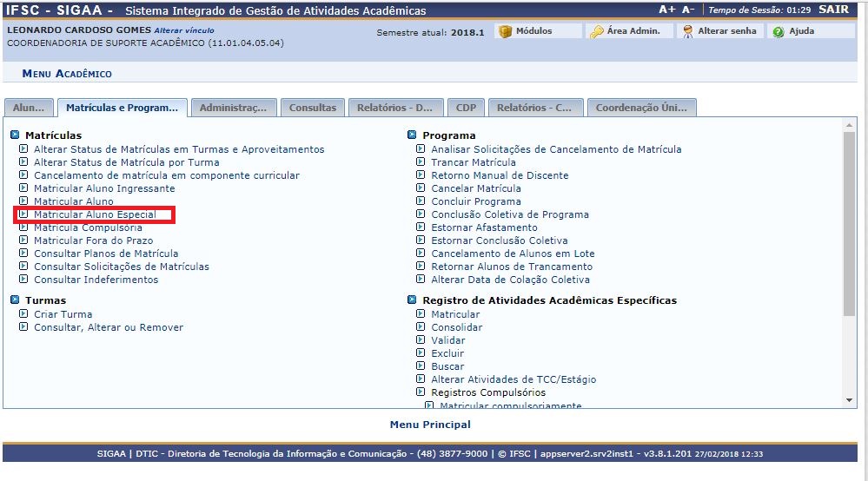This screenshot has width=868, height=481.
Task: Increase font size with A+ control
Action: click(667, 10)
